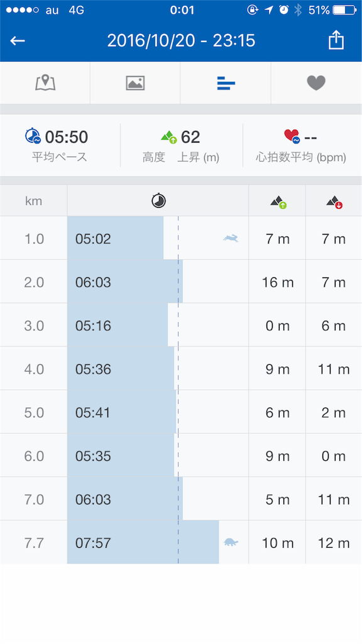Screen dimensions: 362x644
Task: Tap the heart rate average icon
Action: point(292,136)
